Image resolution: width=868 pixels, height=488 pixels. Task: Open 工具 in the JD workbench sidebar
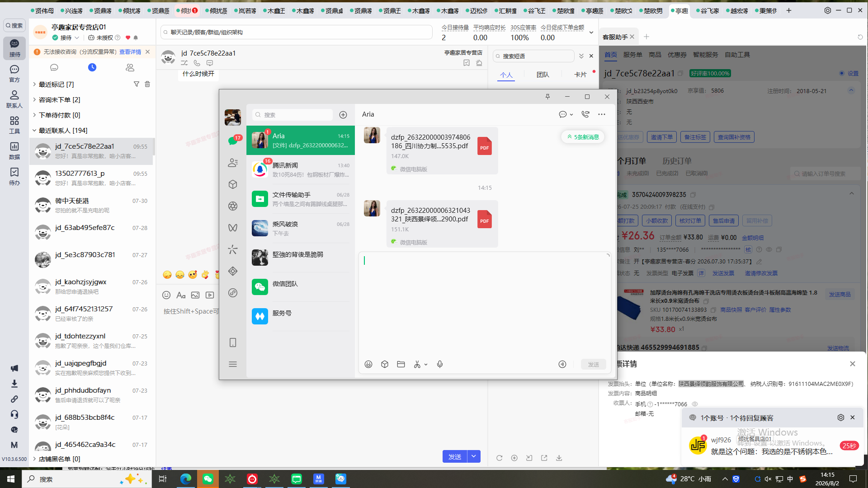14,125
